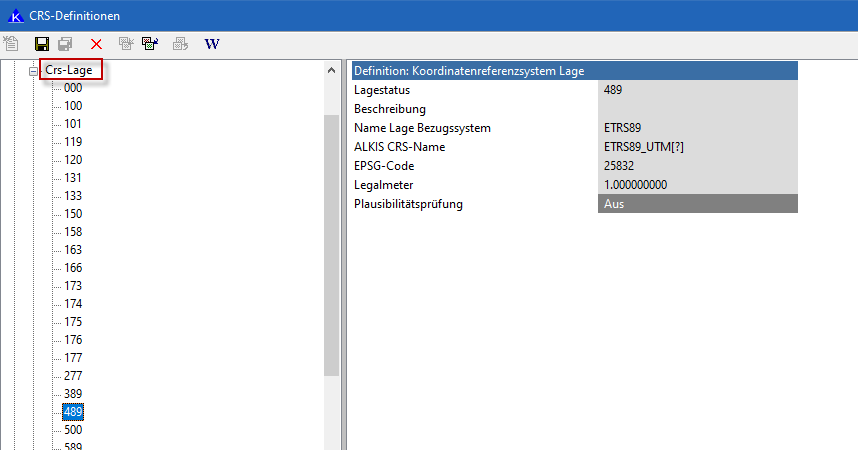Select tree entry 133

(73, 196)
